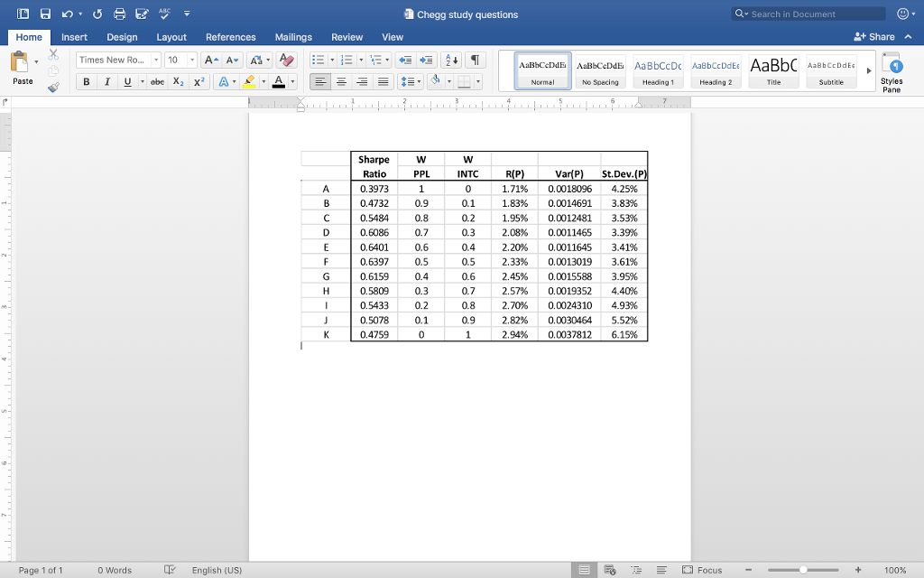Click inside the Search in Document field
The height and width of the screenshot is (578, 924).
tap(808, 14)
